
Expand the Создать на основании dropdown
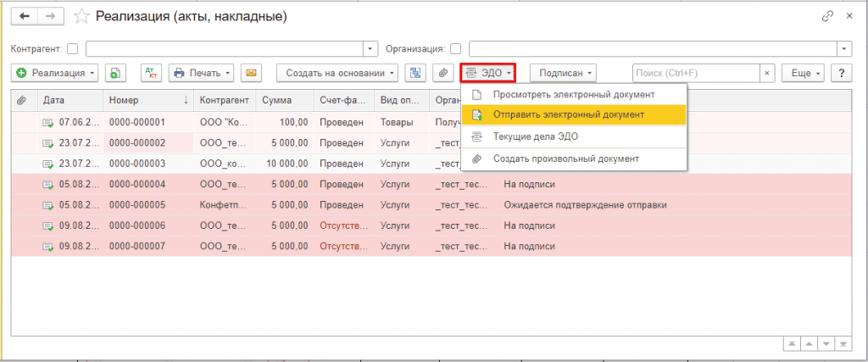(x=337, y=73)
